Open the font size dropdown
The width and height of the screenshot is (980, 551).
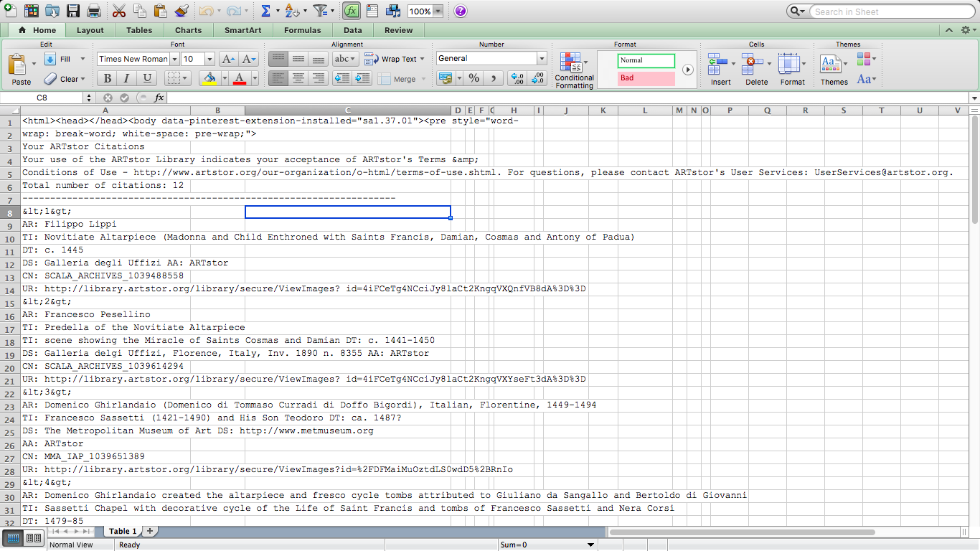click(x=210, y=59)
